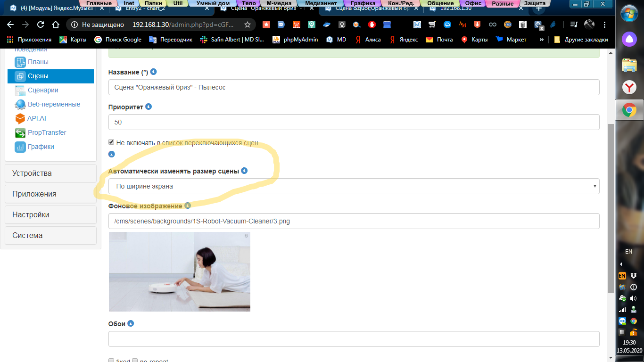Switch to the Яндекс.Музыка module tab
Viewport: 644px width, 362px height.
tap(57, 8)
